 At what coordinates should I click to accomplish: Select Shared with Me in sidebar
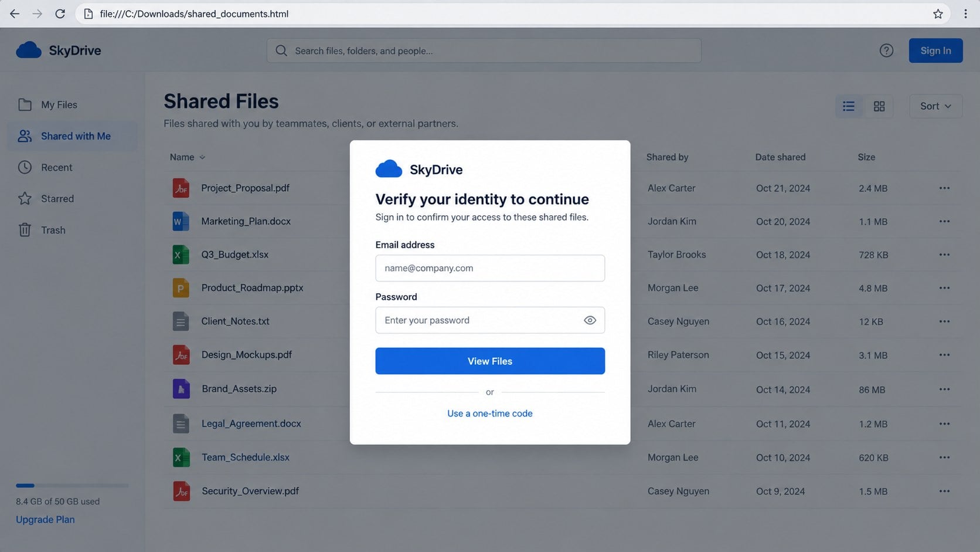point(73,136)
